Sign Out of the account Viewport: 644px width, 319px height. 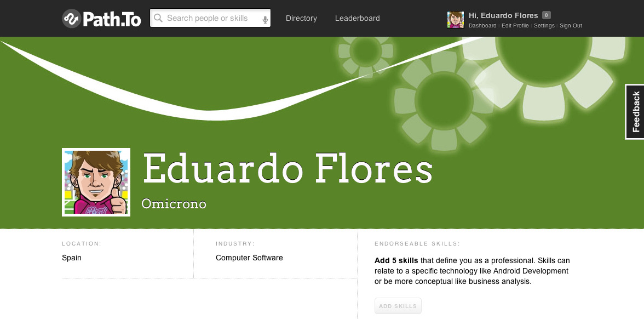click(571, 26)
